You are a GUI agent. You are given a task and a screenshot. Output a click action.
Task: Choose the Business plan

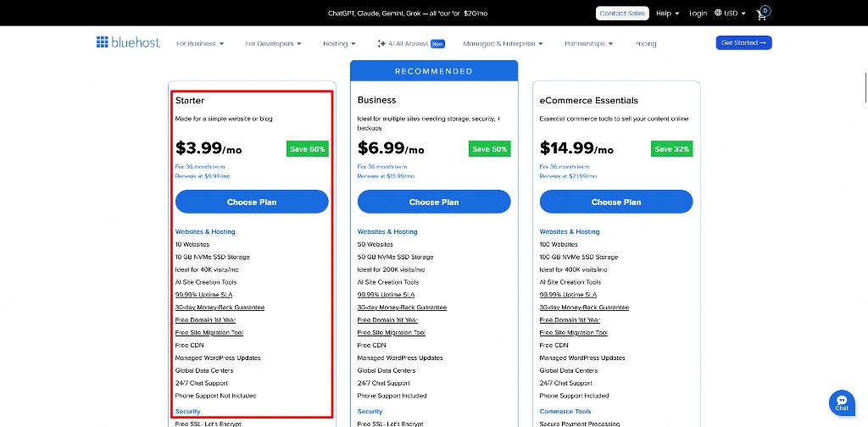tap(434, 202)
